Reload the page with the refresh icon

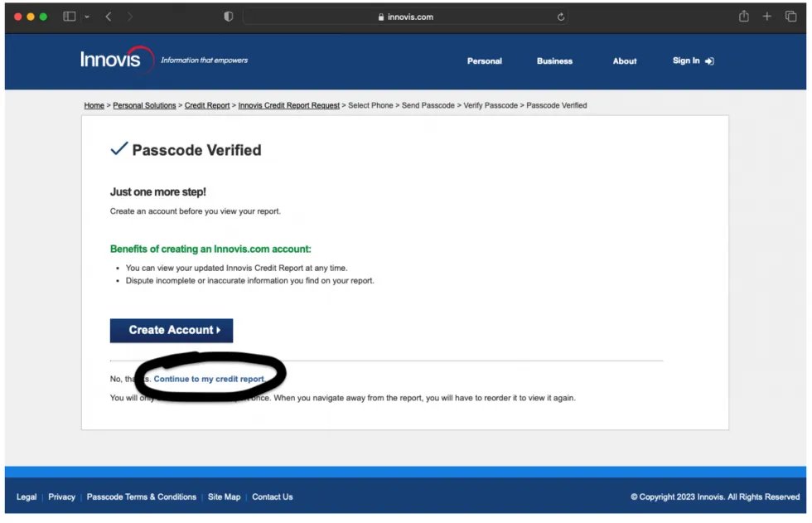click(x=560, y=17)
